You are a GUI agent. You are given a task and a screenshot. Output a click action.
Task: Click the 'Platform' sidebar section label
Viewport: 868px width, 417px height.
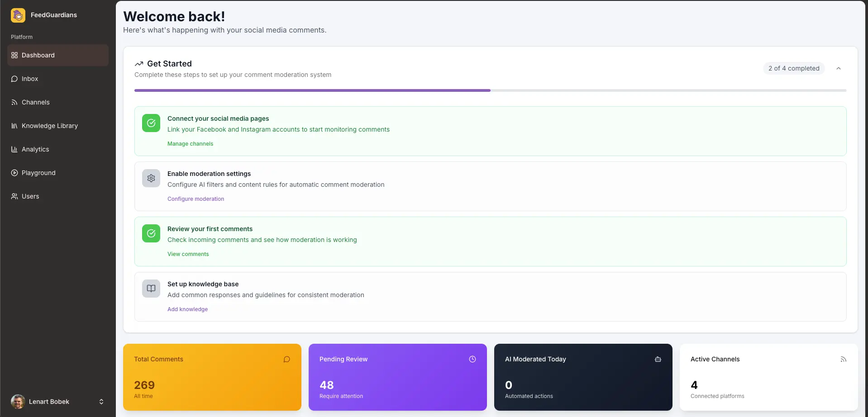[x=22, y=37]
